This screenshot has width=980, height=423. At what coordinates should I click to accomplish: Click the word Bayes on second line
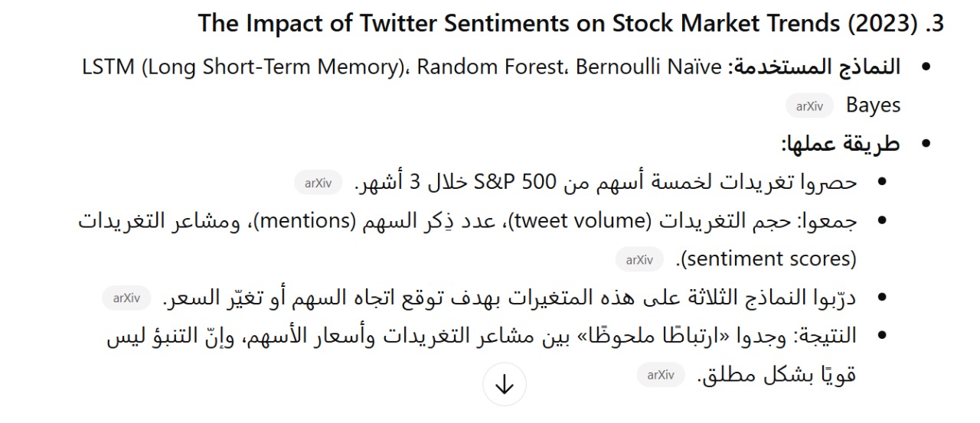873,106
